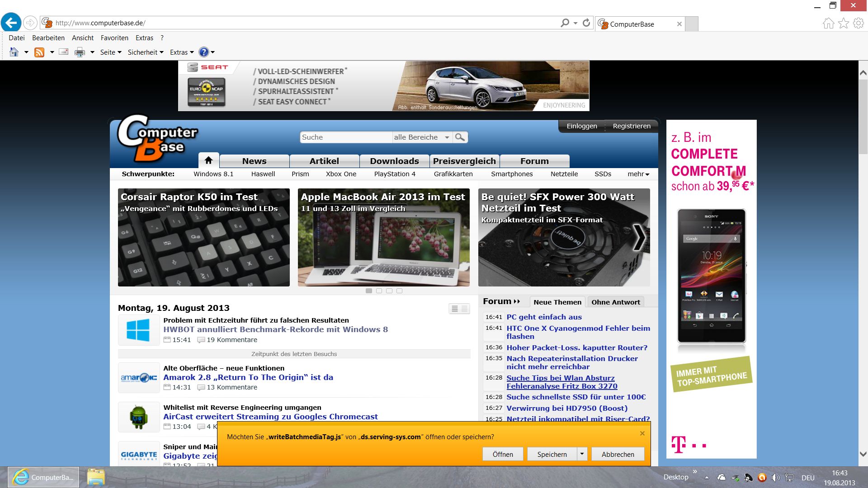
Task: Select the second carousel page indicator
Action: (x=379, y=291)
